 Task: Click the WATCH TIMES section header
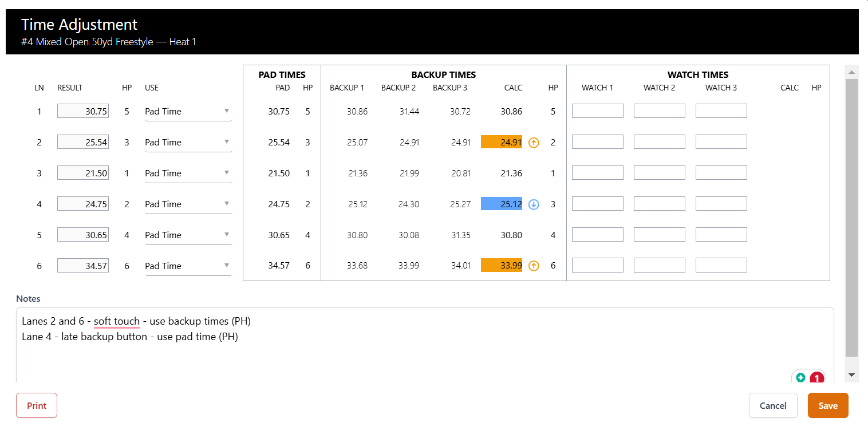[x=698, y=74]
